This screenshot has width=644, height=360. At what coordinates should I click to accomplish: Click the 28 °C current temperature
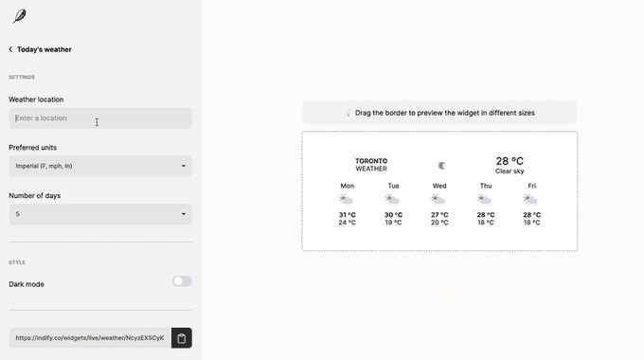coord(510,161)
